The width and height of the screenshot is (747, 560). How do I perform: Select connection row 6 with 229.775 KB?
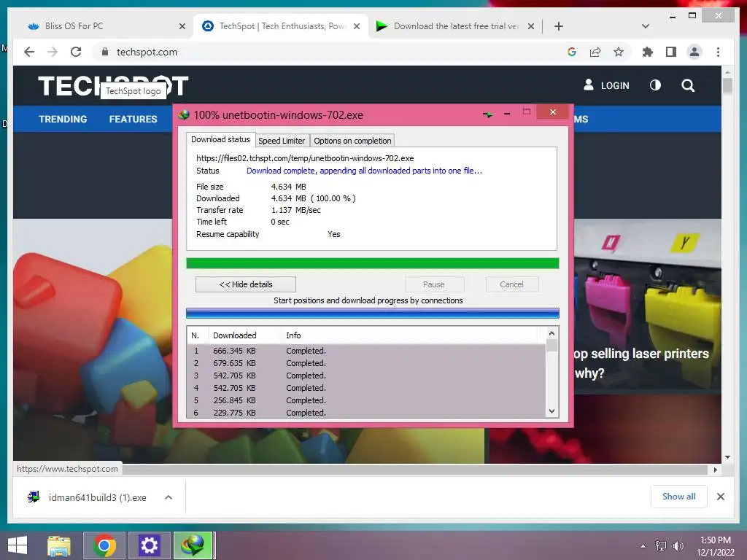click(x=366, y=413)
